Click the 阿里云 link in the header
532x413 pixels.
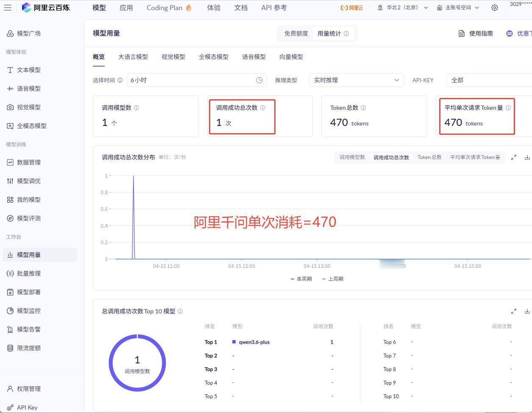[352, 8]
